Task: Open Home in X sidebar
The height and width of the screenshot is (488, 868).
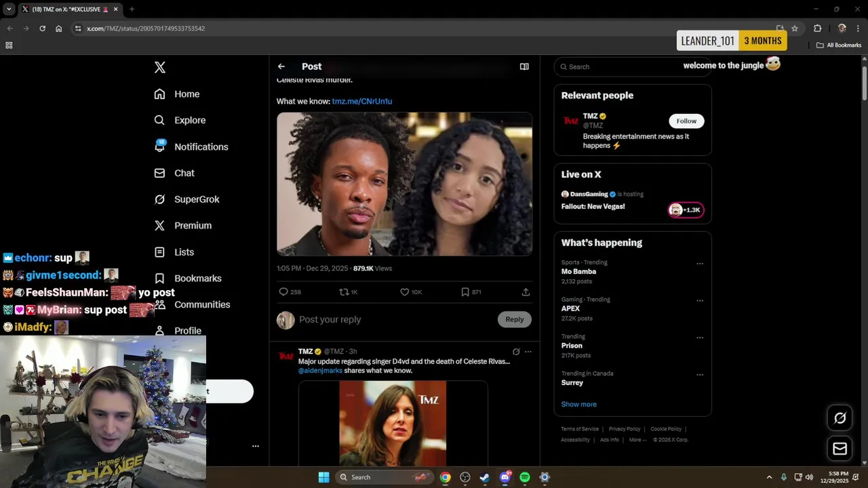Action: pyautogui.click(x=177, y=94)
